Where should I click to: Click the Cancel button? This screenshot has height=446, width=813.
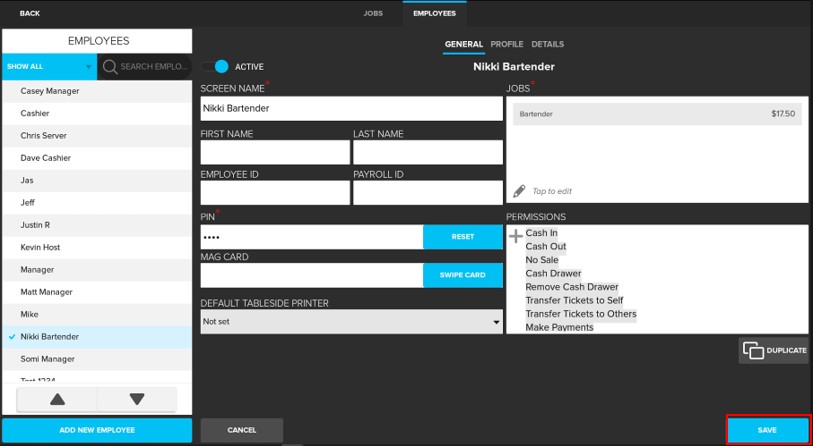(242, 430)
